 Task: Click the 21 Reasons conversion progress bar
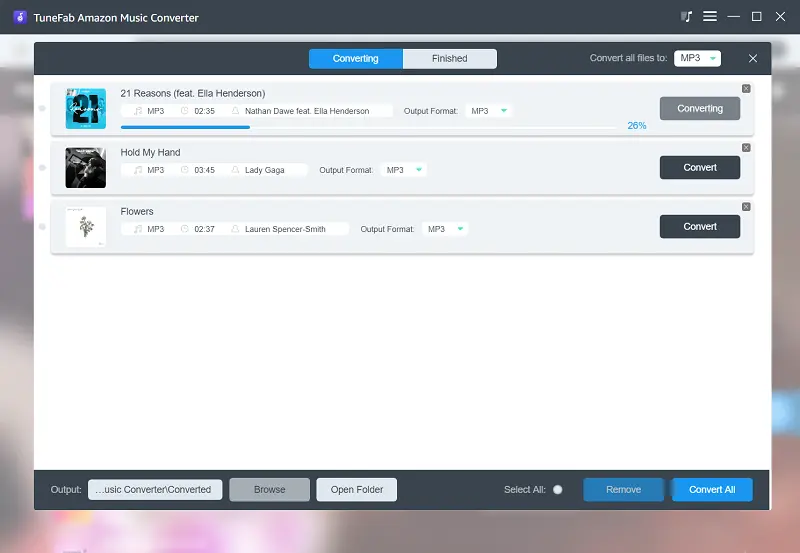(x=368, y=127)
